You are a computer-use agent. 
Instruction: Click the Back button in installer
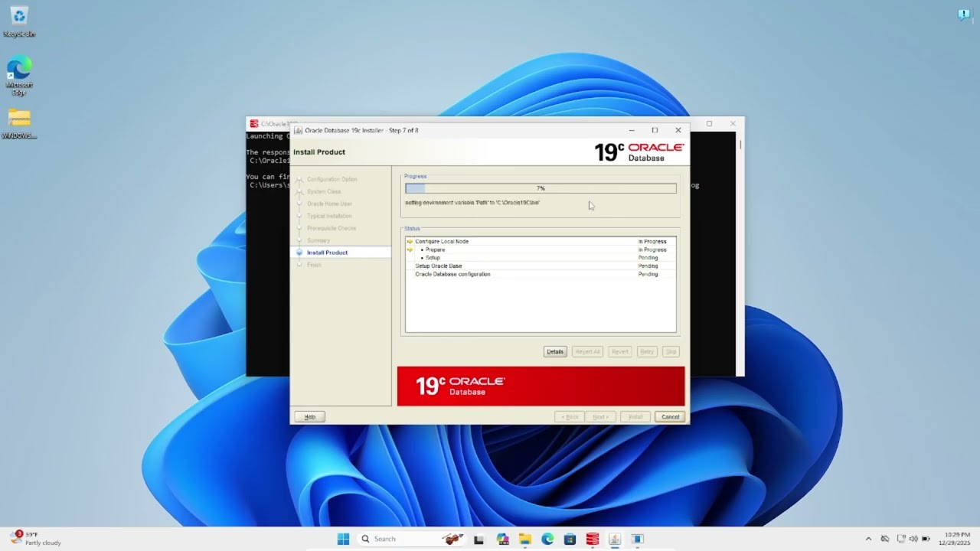(x=570, y=416)
